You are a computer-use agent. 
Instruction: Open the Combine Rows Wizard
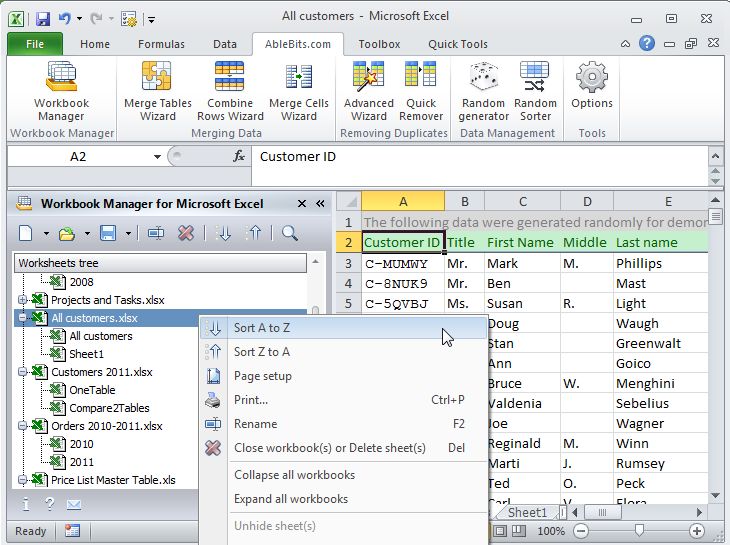230,91
